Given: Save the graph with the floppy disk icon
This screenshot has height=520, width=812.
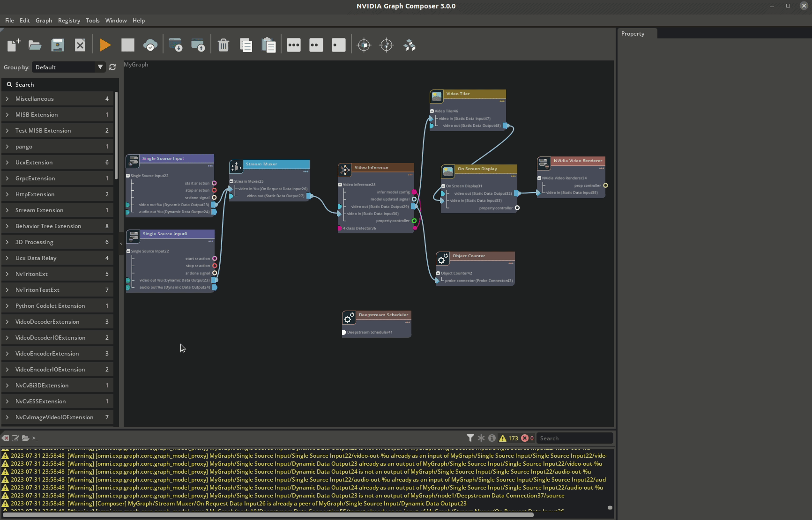Looking at the screenshot, I should tap(57, 45).
